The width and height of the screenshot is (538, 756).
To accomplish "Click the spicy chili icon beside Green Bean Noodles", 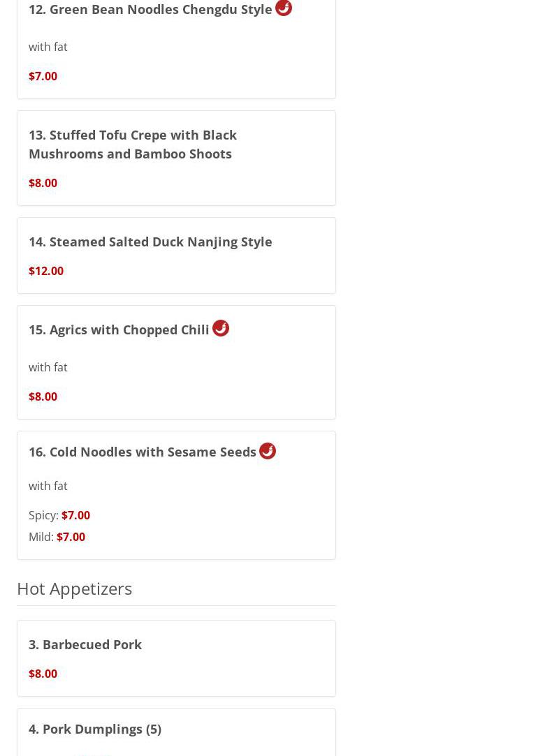I will point(284,8).
